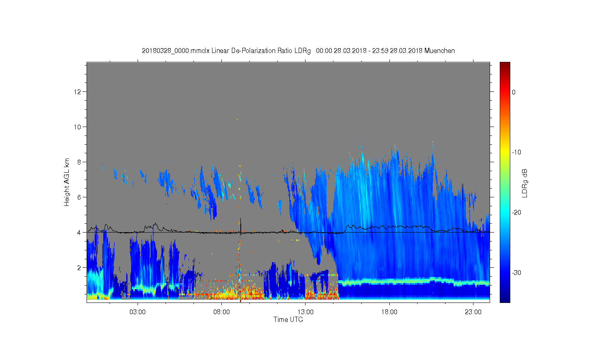Click the height axis tick label "6"

click(80, 197)
